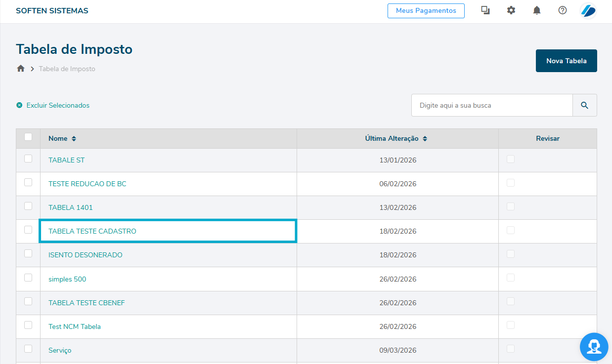Tick the checkbox beside simples 500

(x=28, y=278)
